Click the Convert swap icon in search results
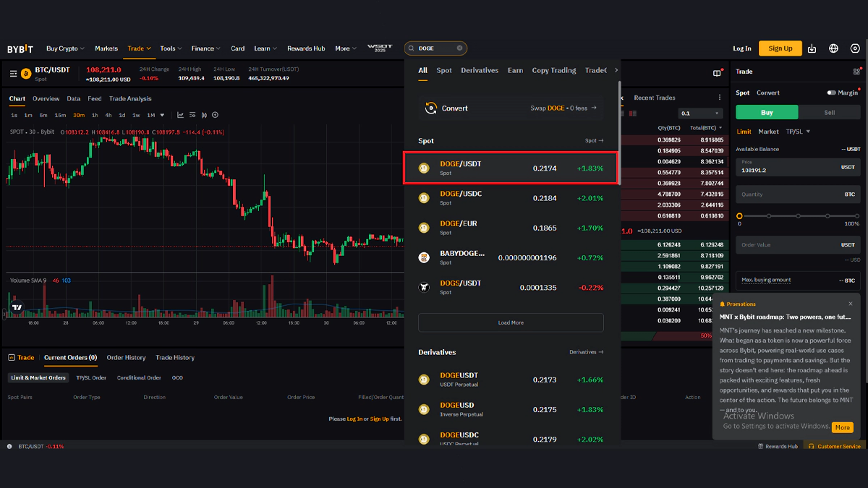The width and height of the screenshot is (868, 488). point(430,108)
